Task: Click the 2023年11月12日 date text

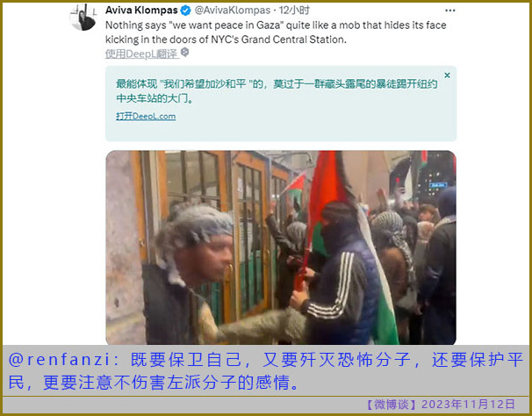Action: coord(468,405)
